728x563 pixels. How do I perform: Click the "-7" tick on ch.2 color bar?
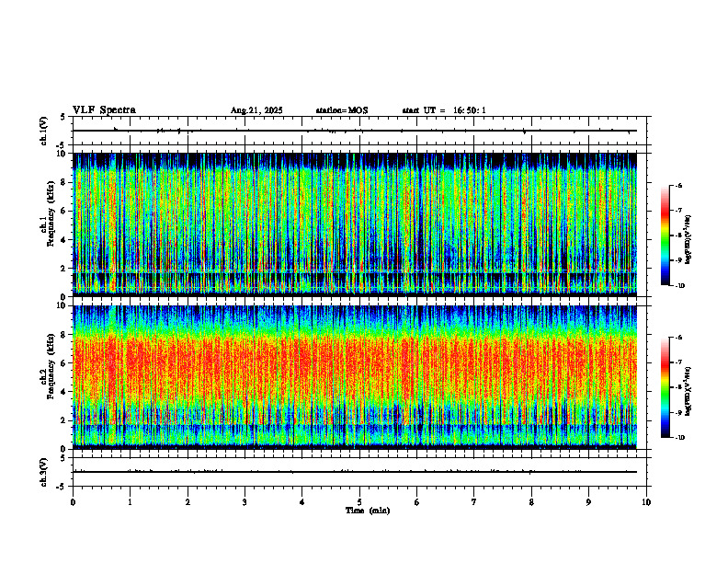[x=678, y=362]
